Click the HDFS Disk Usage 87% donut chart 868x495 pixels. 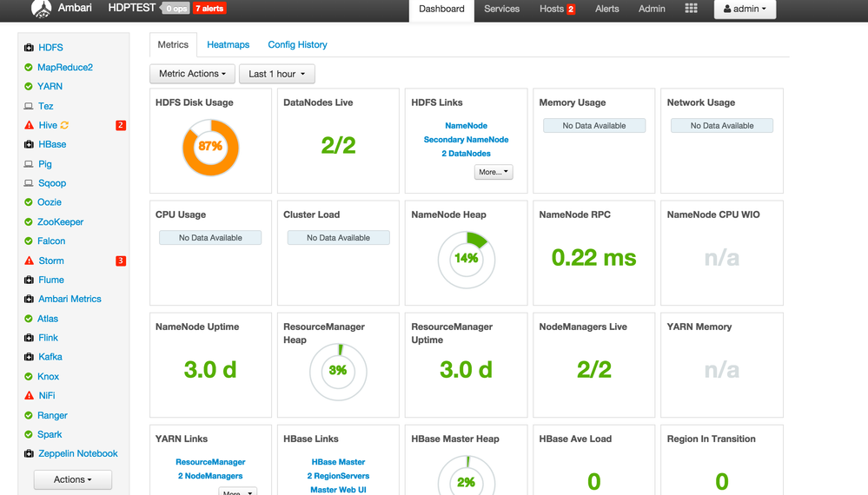coord(210,148)
